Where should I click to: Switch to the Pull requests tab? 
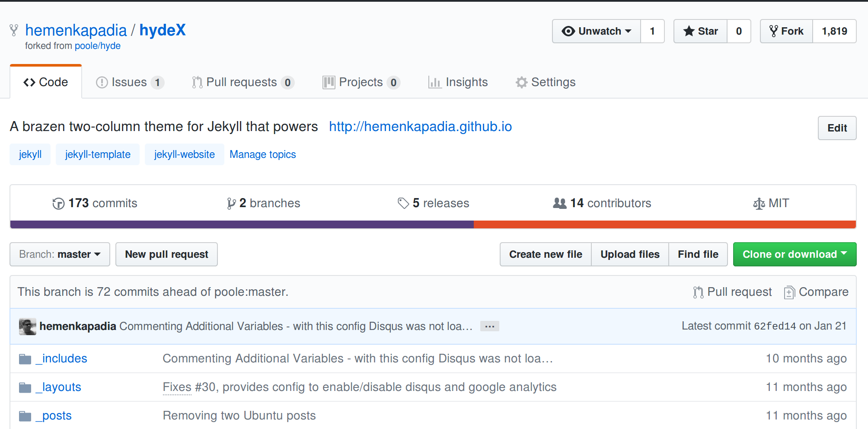(243, 82)
